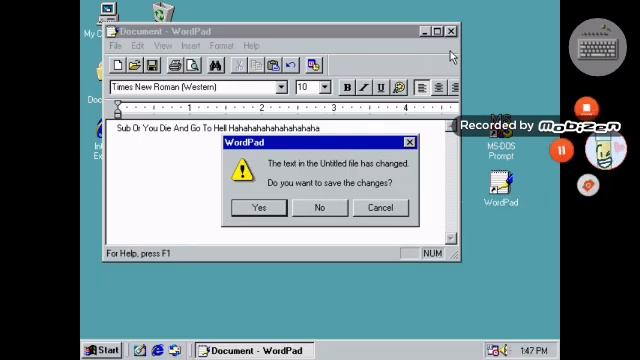This screenshot has height=360, width=640.
Task: Click the indent marker on the ruler
Action: point(118,109)
